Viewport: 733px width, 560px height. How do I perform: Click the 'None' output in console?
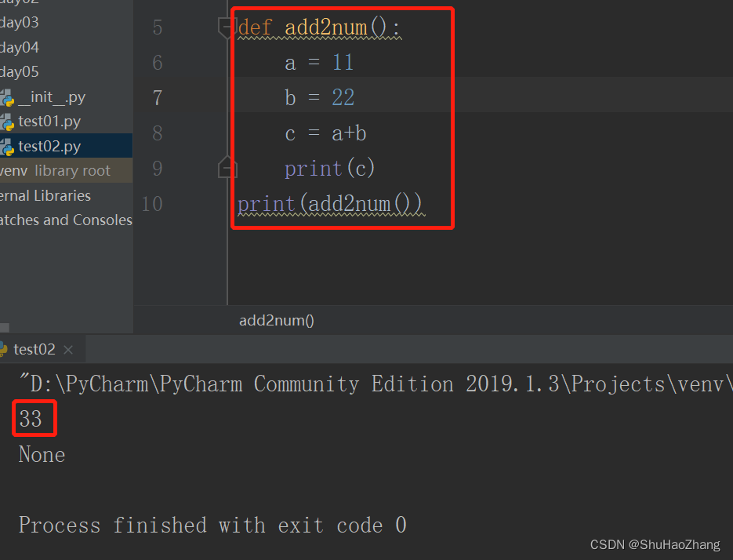[42, 454]
